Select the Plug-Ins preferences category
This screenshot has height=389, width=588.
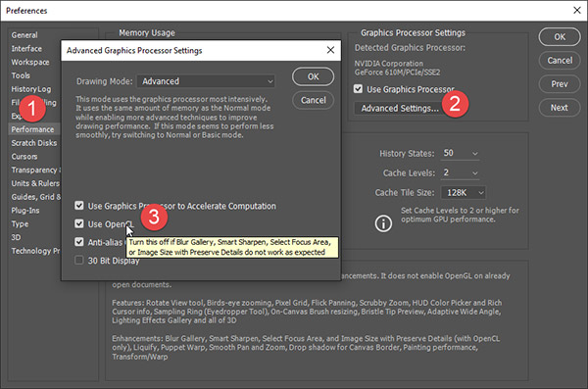tap(25, 211)
